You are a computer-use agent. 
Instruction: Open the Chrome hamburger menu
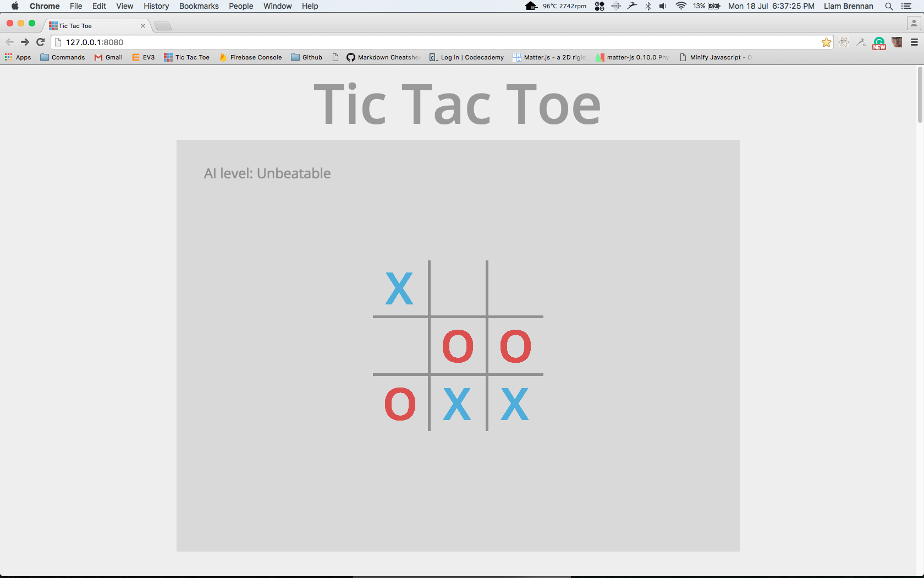click(x=914, y=42)
